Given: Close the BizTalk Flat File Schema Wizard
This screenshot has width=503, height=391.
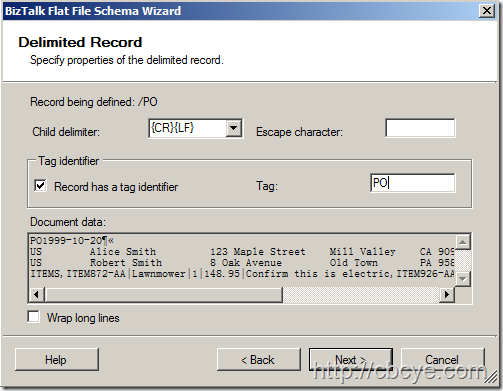Looking at the screenshot, I should click(x=487, y=11).
